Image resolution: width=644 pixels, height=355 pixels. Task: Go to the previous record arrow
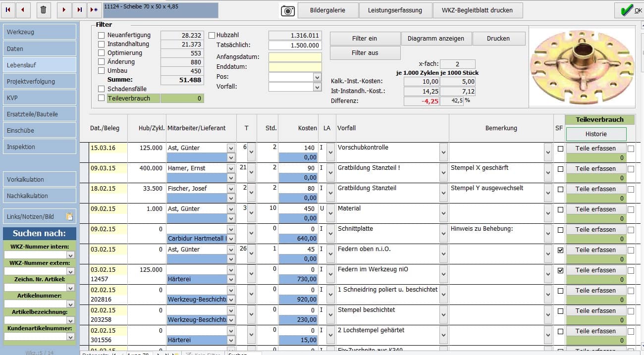(x=23, y=10)
